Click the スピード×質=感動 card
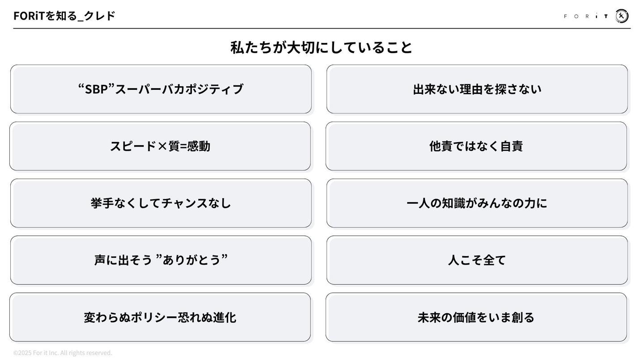 pos(160,146)
